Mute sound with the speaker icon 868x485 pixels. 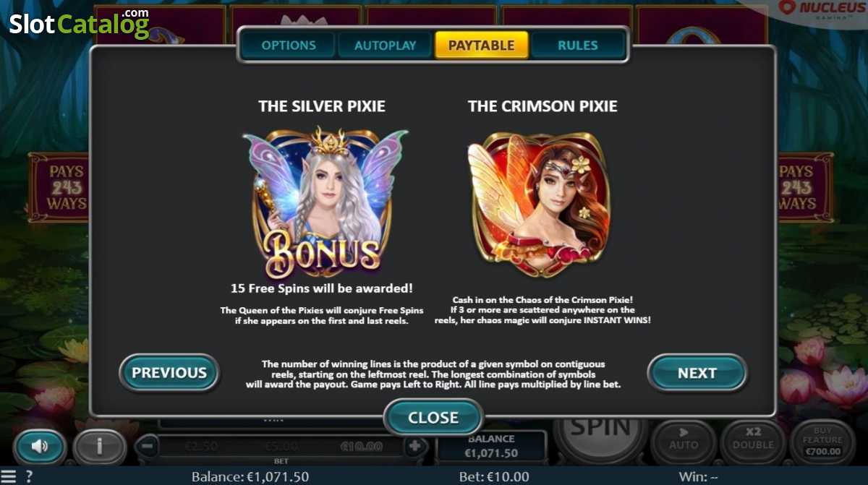point(40,447)
